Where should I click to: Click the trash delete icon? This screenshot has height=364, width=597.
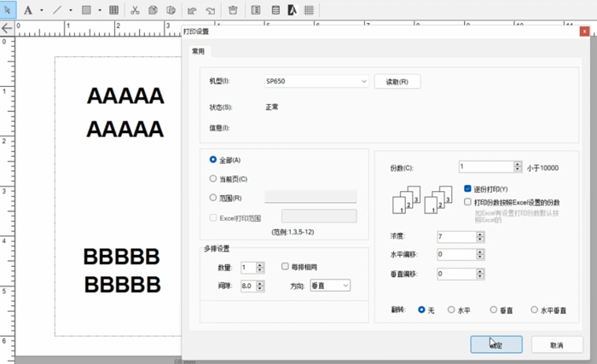pyautogui.click(x=233, y=10)
